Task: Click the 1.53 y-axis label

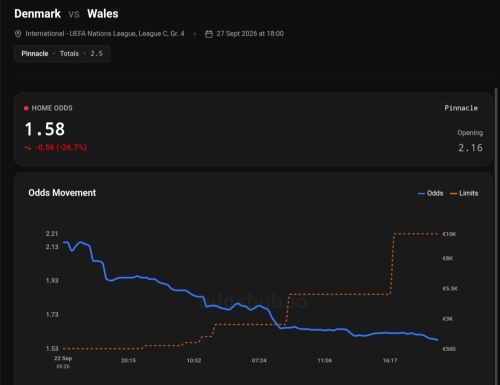Action: click(x=52, y=349)
